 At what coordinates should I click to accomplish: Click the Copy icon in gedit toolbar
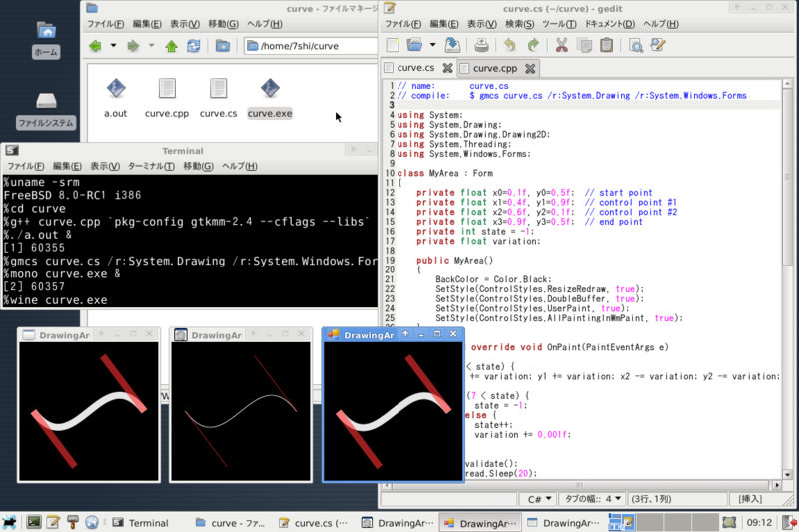coord(584,45)
